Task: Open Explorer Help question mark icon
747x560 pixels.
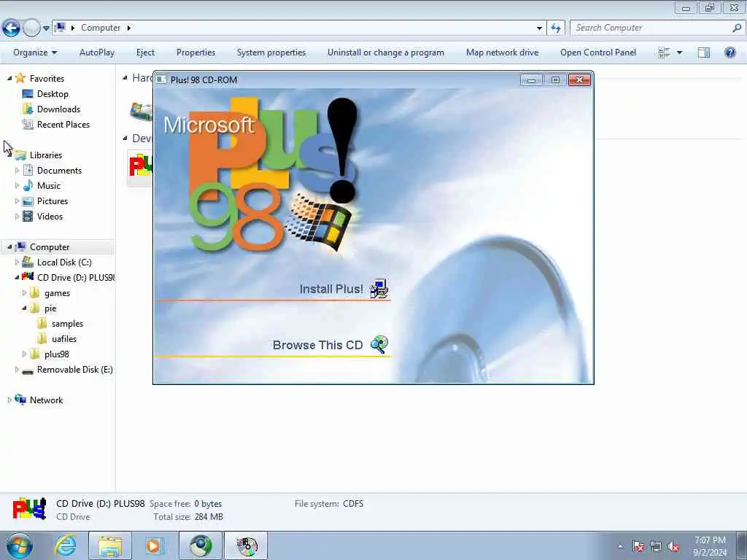Action: pyautogui.click(x=729, y=52)
